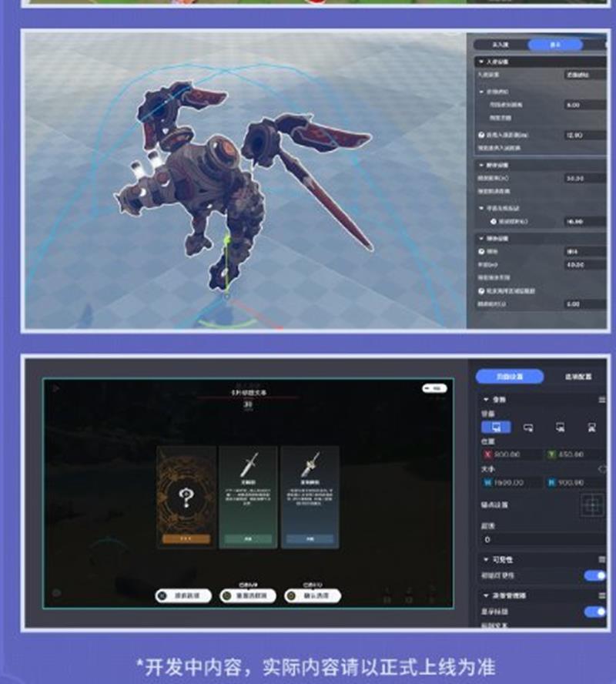Select the green sword card

coord(247,497)
